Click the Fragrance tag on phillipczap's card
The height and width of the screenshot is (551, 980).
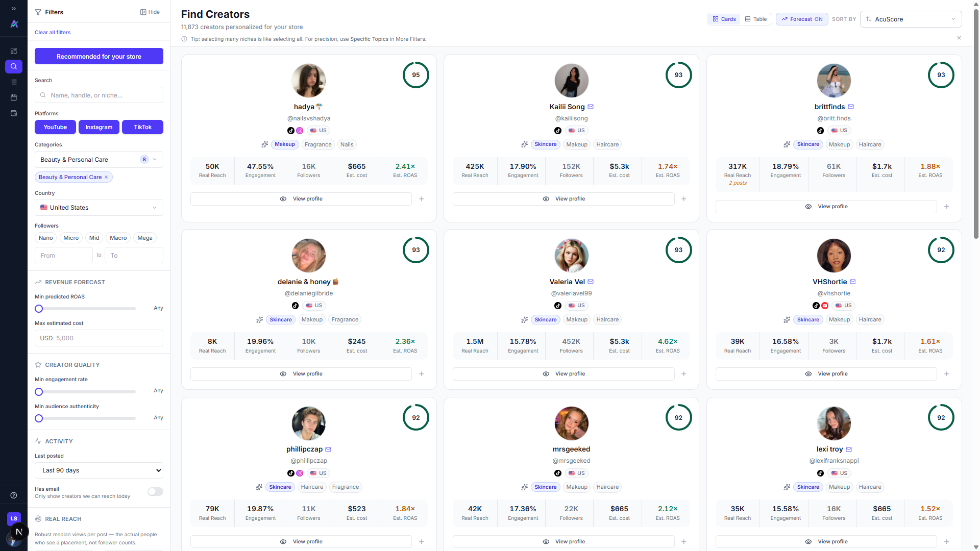(346, 487)
